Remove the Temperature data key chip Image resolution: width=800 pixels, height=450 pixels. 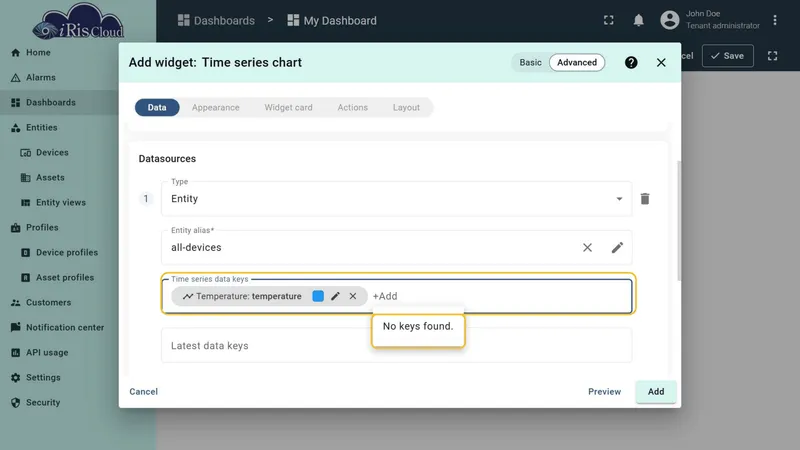coord(353,296)
